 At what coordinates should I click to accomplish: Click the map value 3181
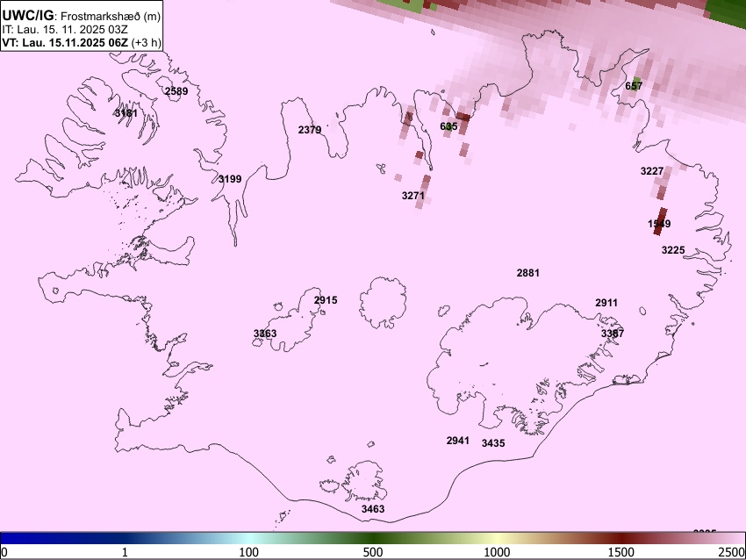point(126,112)
